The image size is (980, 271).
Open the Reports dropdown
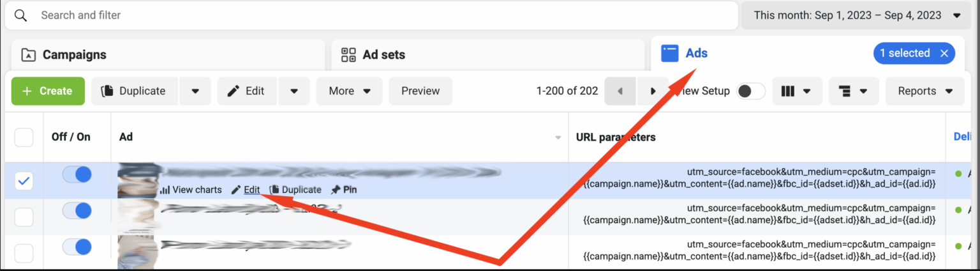point(924,91)
